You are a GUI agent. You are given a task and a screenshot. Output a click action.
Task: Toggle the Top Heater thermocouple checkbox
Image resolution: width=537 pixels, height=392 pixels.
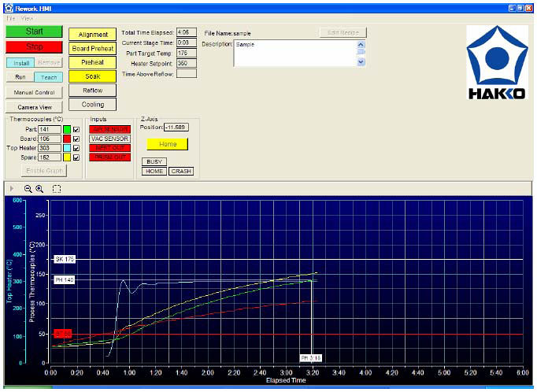[x=76, y=148]
